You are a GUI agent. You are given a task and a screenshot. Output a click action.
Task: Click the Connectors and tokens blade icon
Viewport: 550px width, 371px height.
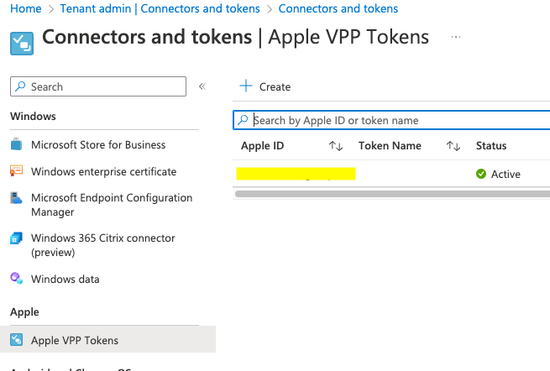(x=22, y=43)
